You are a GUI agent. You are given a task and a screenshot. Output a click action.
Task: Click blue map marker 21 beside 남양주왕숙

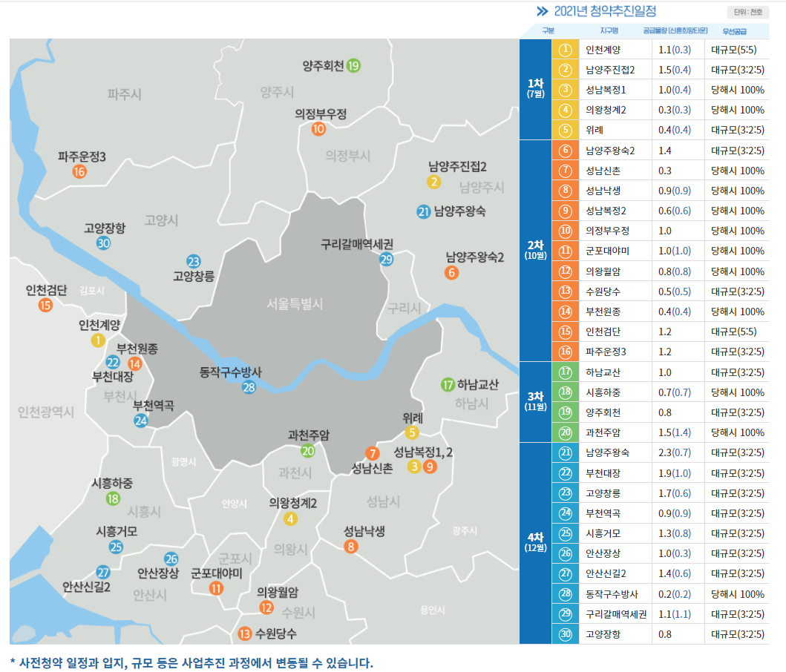pyautogui.click(x=424, y=211)
